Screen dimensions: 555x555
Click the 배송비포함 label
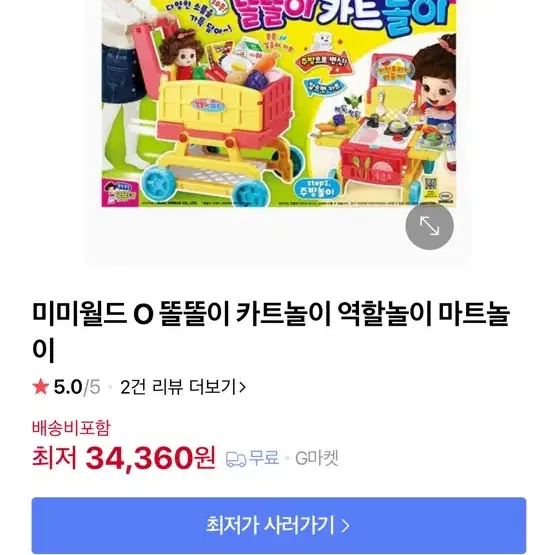[71, 428]
